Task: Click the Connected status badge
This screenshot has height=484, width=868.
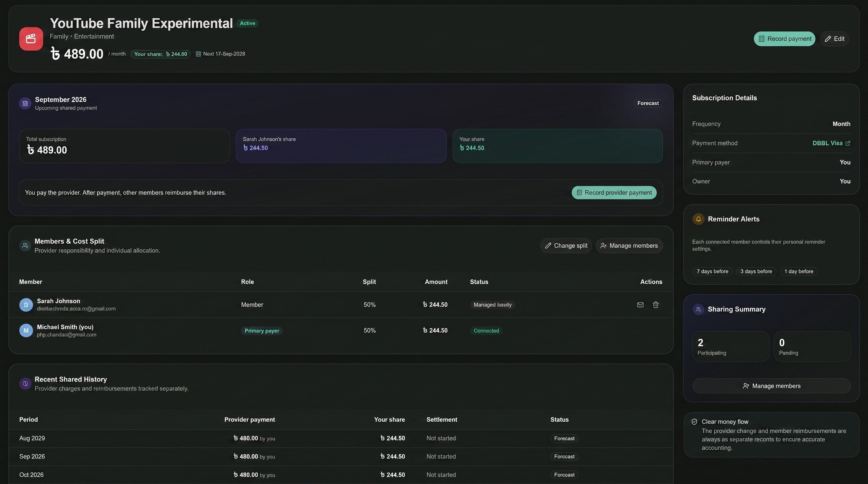Action: (x=486, y=331)
